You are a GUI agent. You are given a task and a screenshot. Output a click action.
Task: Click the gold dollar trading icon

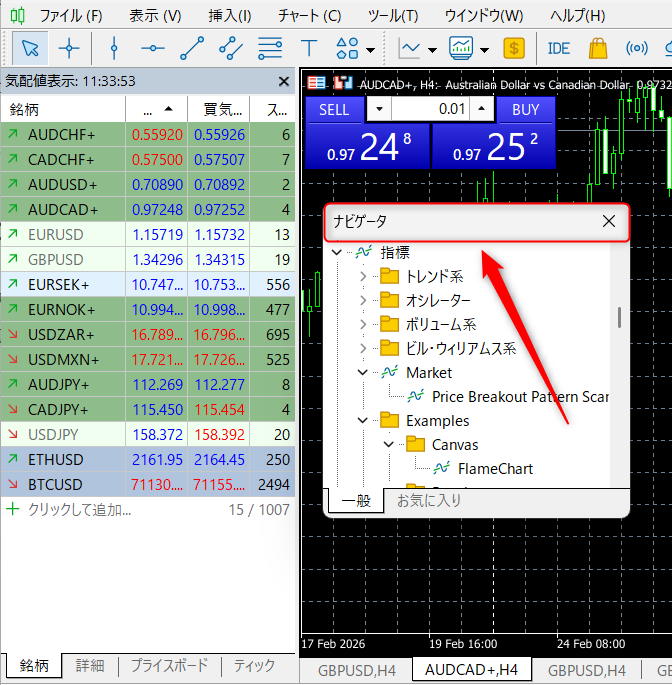pos(514,47)
